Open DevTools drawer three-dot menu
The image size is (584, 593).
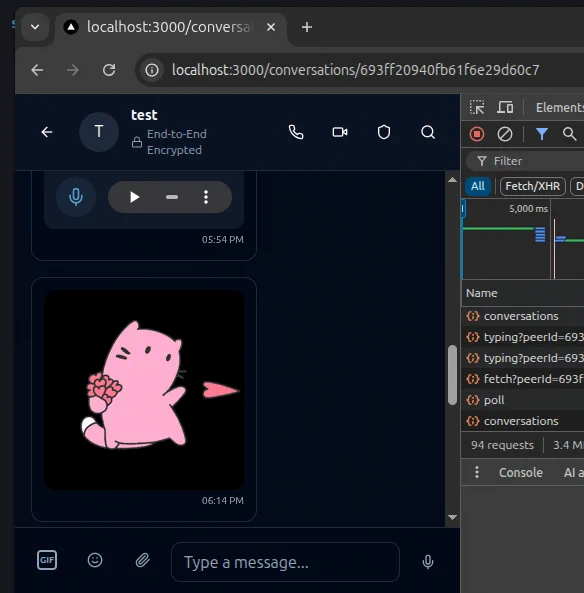click(477, 472)
